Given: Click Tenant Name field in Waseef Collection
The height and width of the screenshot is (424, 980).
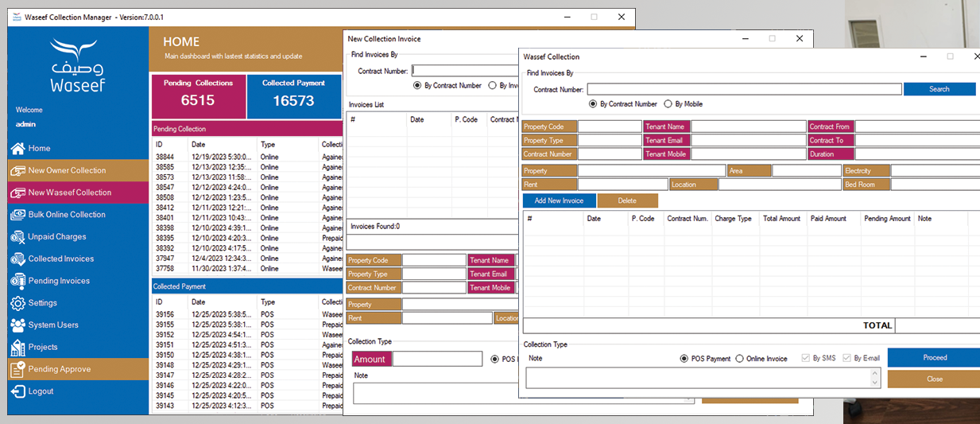Looking at the screenshot, I should click(749, 126).
